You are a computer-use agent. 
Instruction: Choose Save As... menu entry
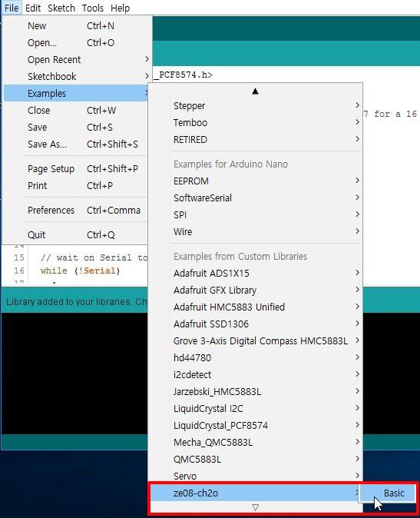[76, 144]
